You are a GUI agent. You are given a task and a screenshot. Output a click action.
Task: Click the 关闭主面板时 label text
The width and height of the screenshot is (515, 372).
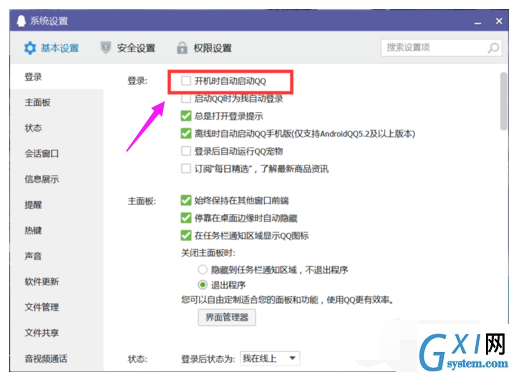[x=208, y=253]
